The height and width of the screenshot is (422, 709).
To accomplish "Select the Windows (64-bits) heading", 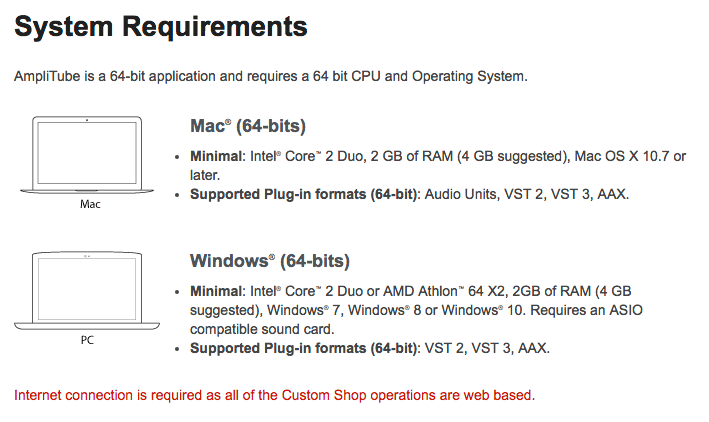I will 270,261.
